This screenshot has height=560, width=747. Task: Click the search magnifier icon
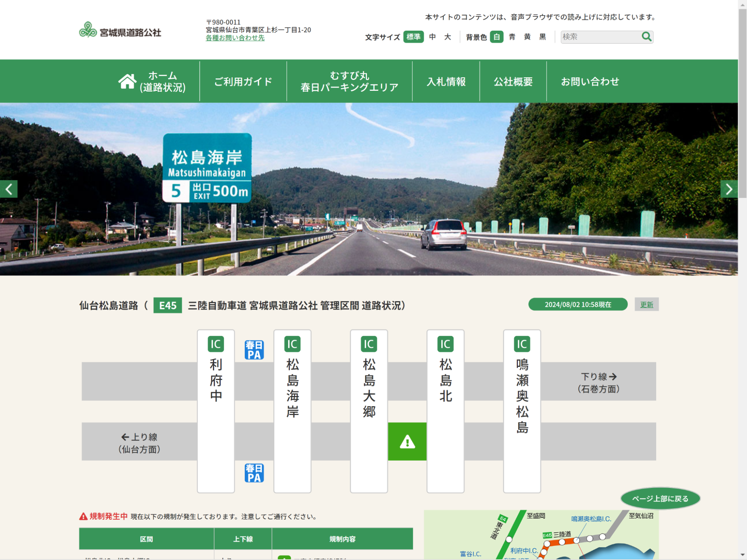[646, 37]
